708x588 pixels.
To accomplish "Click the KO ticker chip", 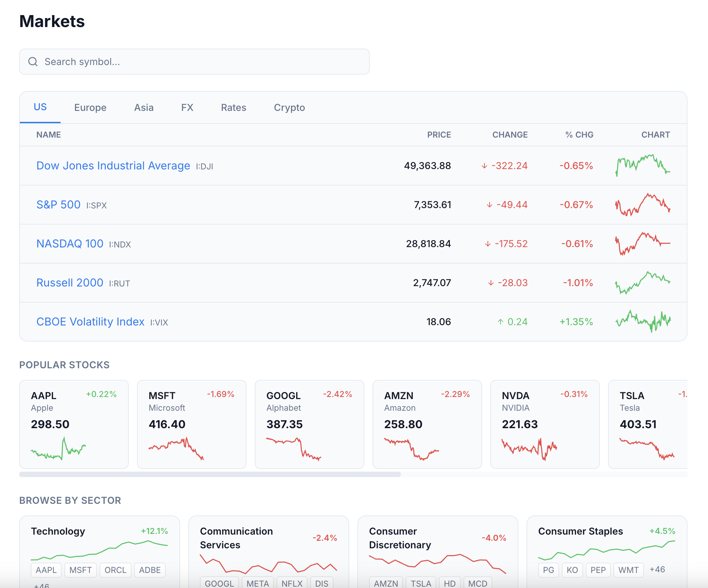I will 572,570.
